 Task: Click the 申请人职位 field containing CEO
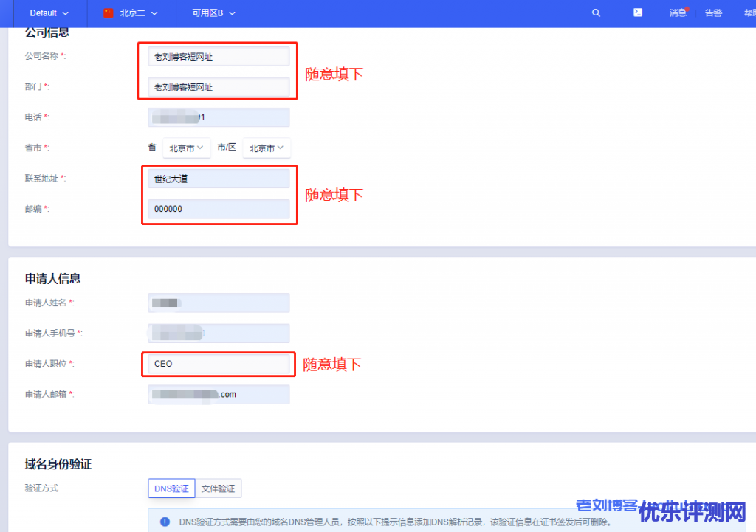[x=219, y=364]
